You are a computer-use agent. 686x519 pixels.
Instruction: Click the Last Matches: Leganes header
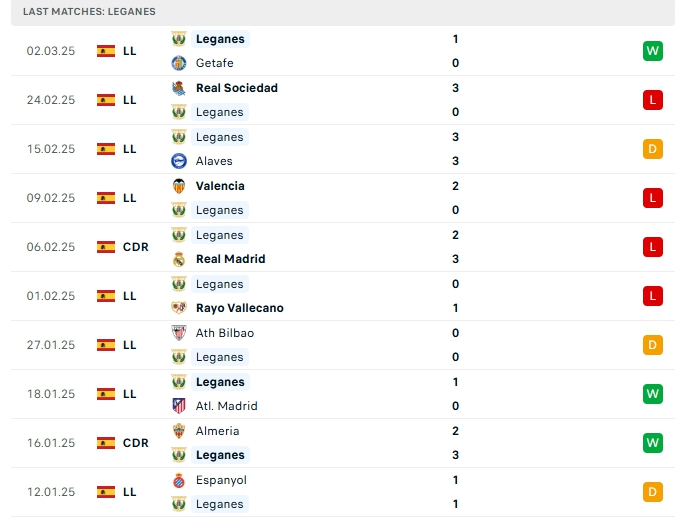(89, 11)
